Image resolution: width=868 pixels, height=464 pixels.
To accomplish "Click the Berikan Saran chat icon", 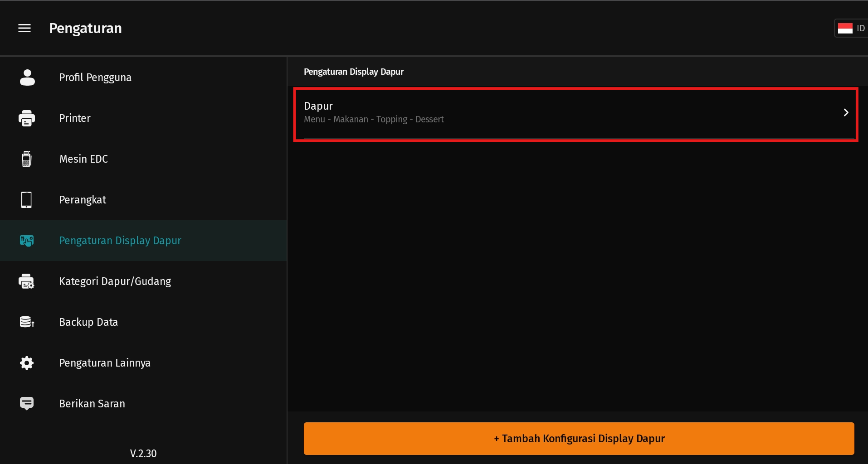I will tap(27, 403).
